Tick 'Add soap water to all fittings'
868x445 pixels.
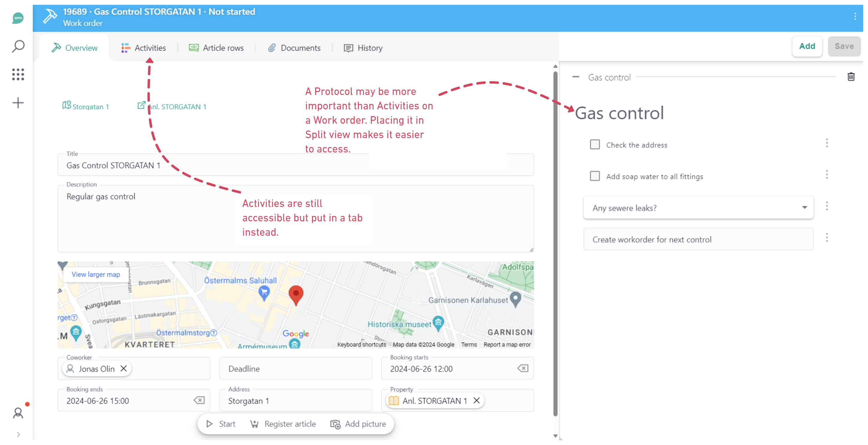595,176
